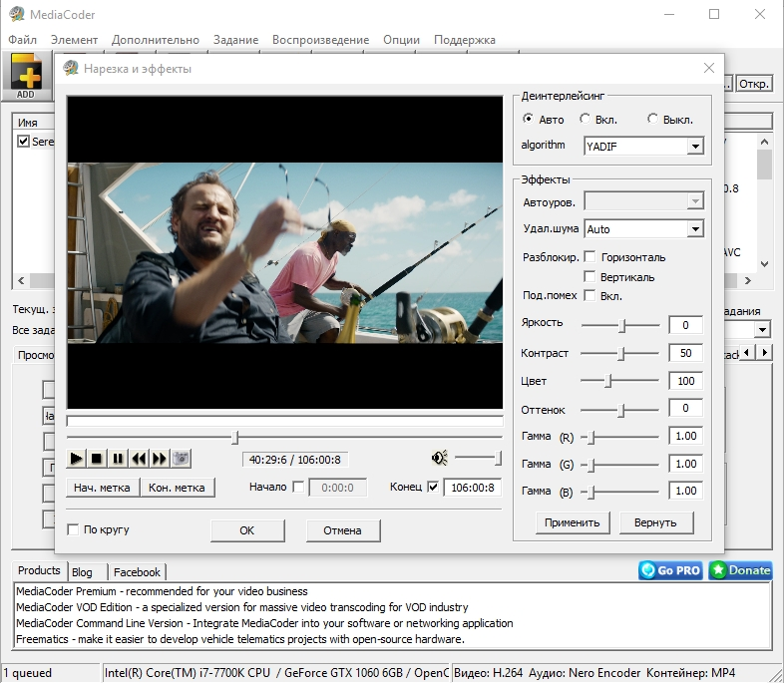The width and height of the screenshot is (784, 683).
Task: Mute audio via the speaker icon
Action: 440,458
